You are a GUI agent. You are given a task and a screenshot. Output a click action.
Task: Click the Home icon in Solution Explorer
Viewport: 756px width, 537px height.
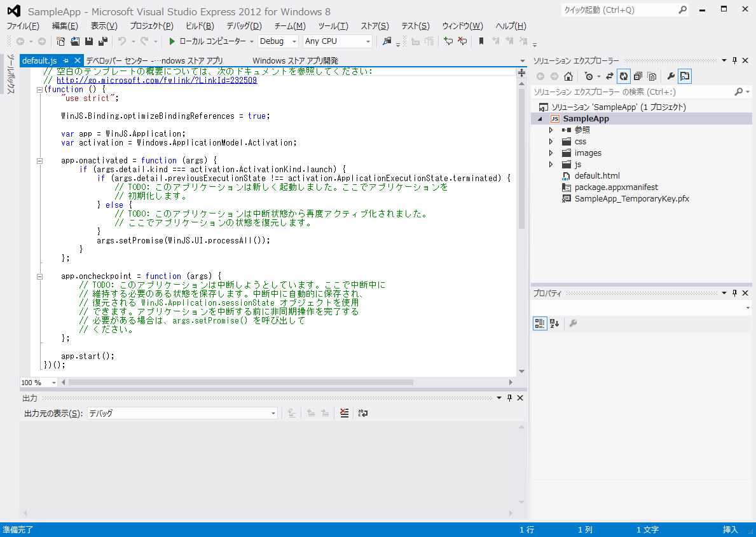click(568, 76)
